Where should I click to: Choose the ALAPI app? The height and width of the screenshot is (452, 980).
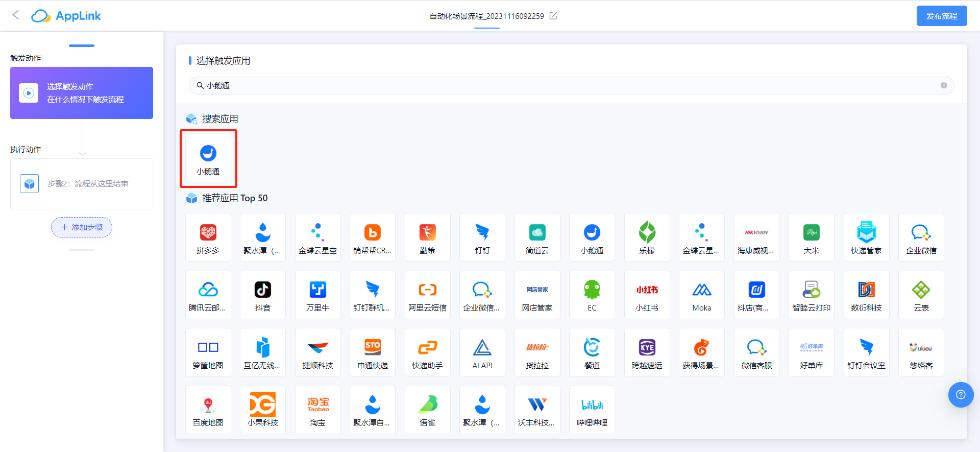pyautogui.click(x=482, y=352)
